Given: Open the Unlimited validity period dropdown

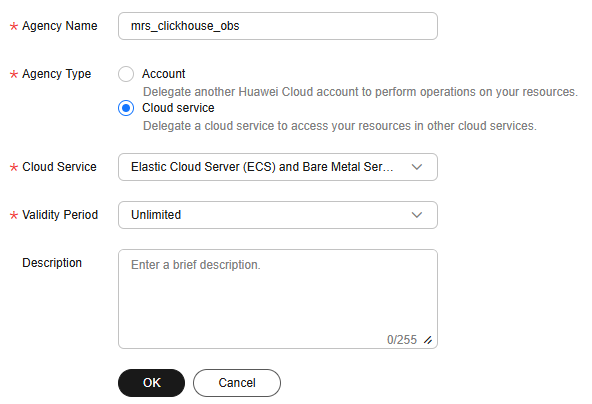Looking at the screenshot, I should click(278, 215).
